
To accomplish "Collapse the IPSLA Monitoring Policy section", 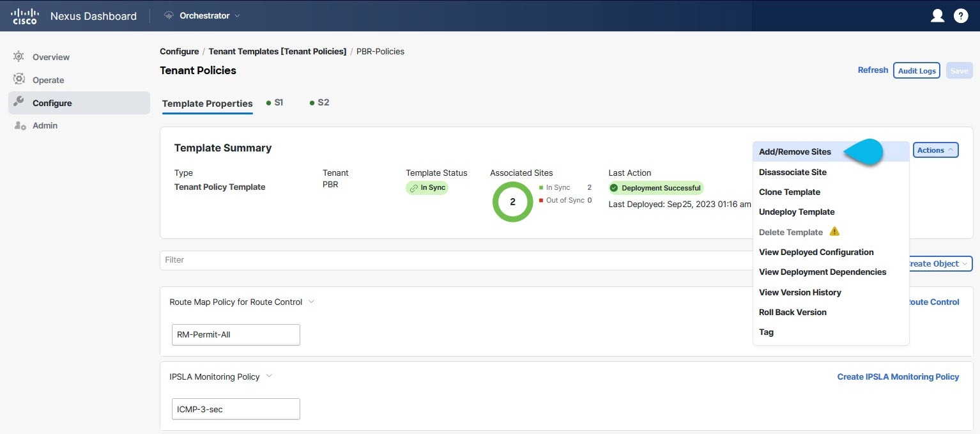I will click(x=269, y=376).
